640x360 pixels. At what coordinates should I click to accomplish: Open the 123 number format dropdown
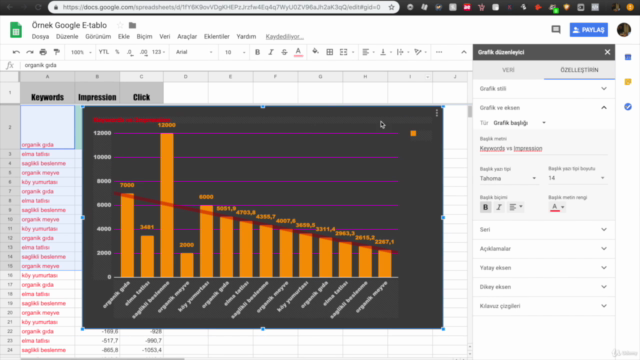tap(158, 52)
